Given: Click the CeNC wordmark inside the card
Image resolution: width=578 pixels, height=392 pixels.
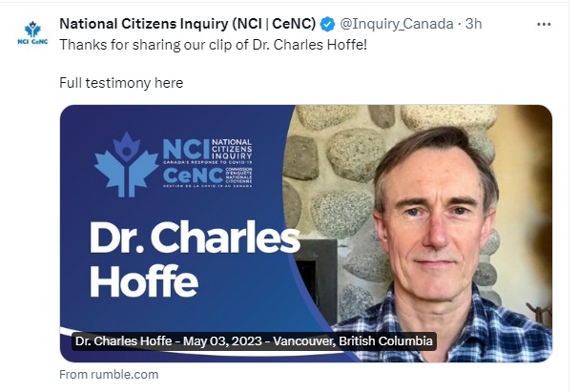Looking at the screenshot, I should click(193, 175).
